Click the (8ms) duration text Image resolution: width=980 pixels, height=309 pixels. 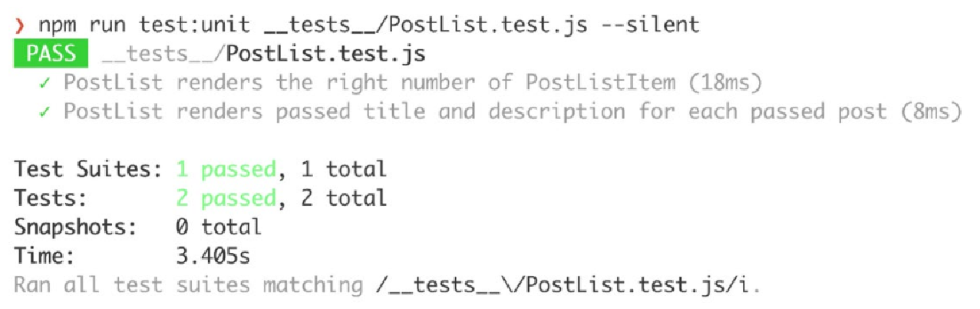click(931, 112)
